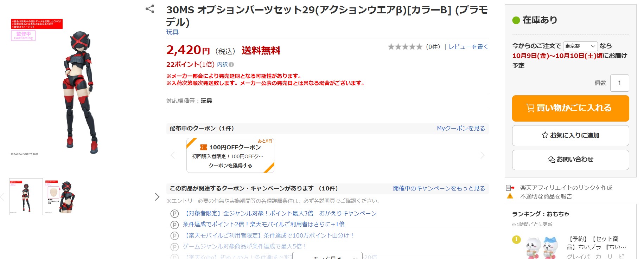Open the Myクーポンを見る link
The width and height of the screenshot is (644, 259).
(461, 128)
